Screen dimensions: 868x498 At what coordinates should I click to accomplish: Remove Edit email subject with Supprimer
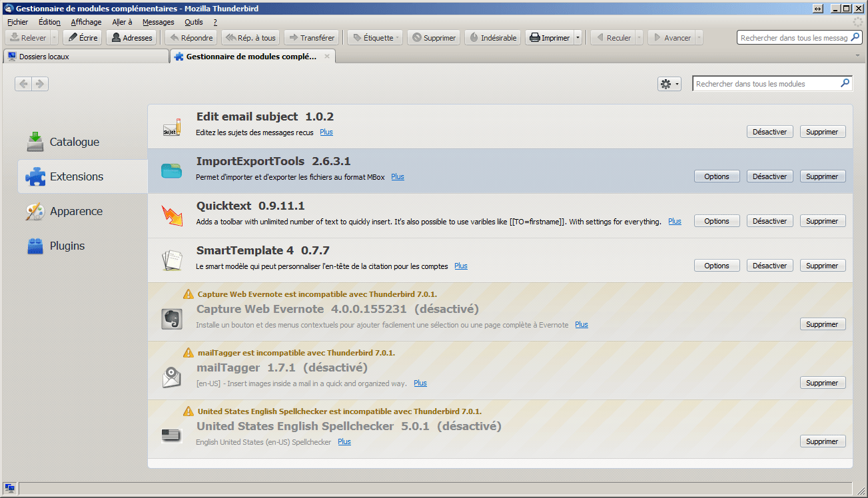coord(823,132)
